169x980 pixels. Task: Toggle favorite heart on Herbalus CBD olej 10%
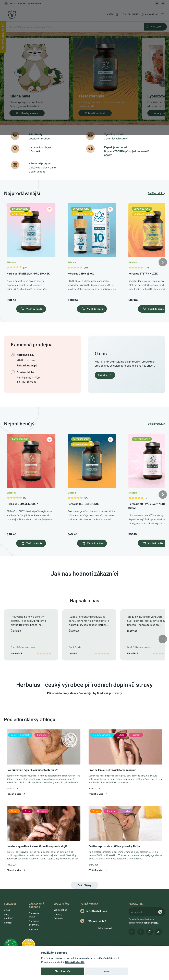pyautogui.click(x=110, y=209)
